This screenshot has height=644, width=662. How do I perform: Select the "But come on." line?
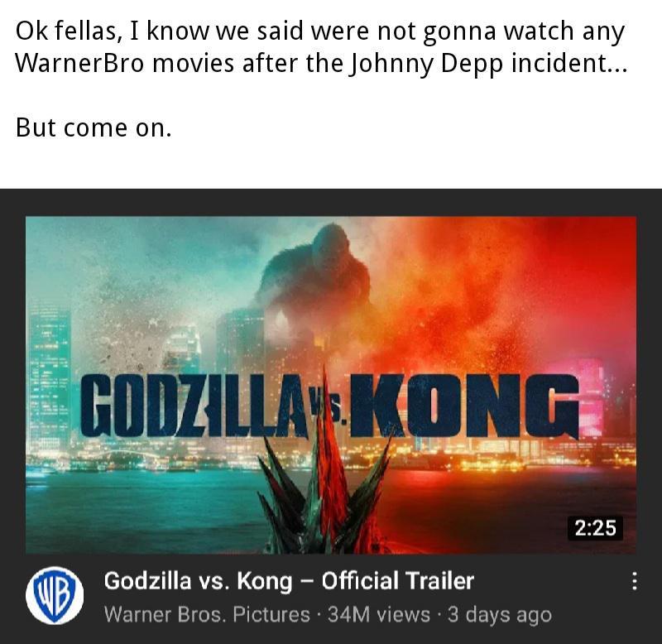[94, 127]
